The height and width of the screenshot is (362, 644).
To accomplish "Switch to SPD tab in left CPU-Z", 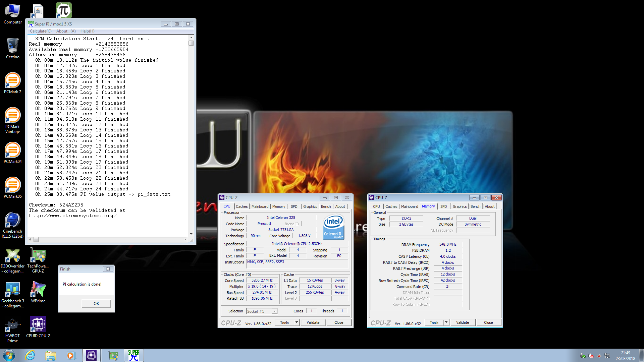I will click(294, 206).
